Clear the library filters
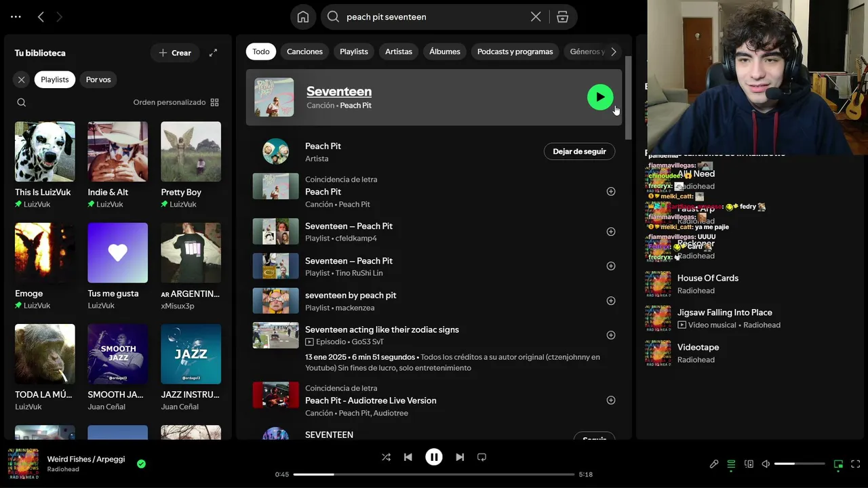 (x=22, y=80)
